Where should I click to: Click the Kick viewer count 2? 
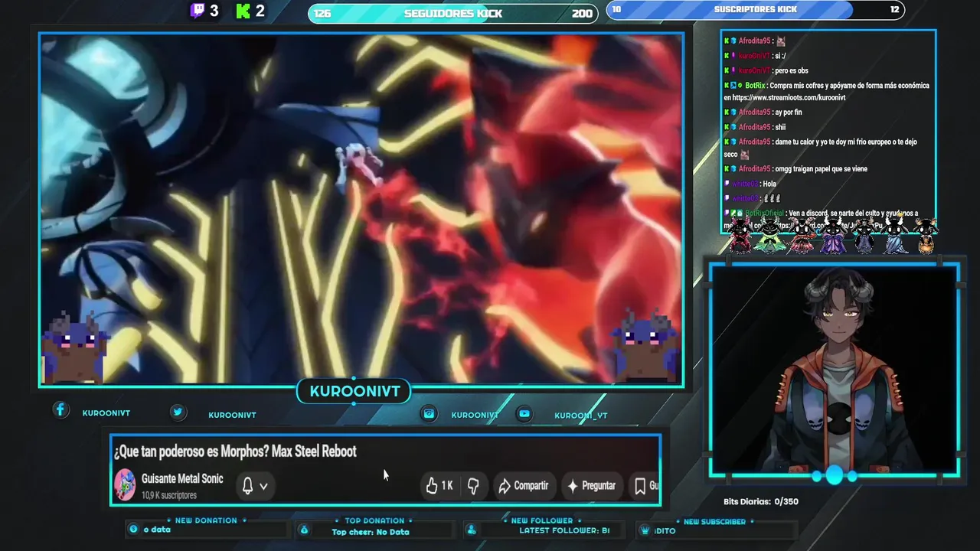(260, 11)
